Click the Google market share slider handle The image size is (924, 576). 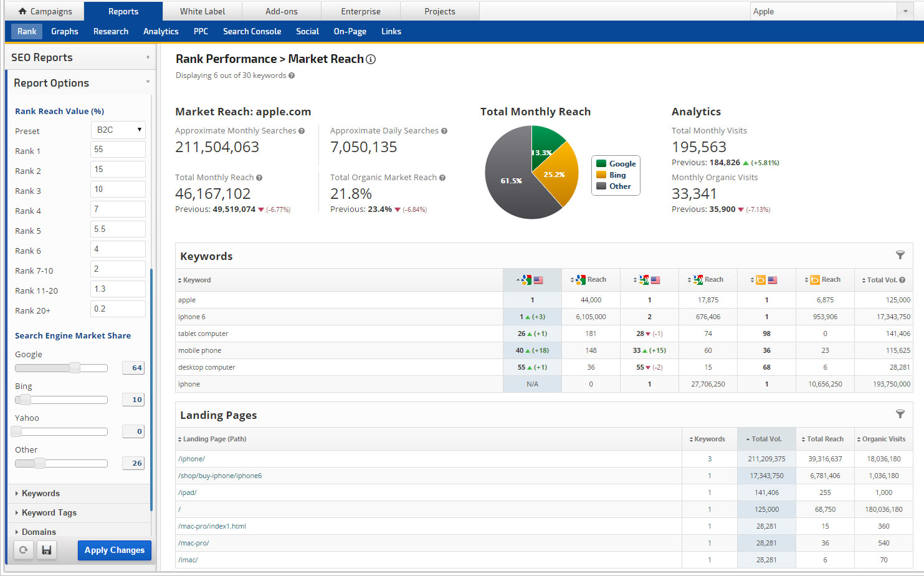[75, 368]
